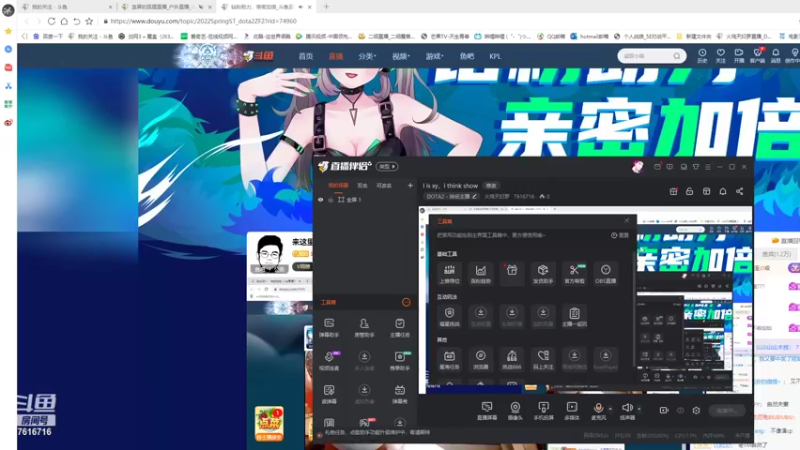Viewport: 800px width, 450px height.
Task: Click the 多媒体 source icon
Action: 572,410
